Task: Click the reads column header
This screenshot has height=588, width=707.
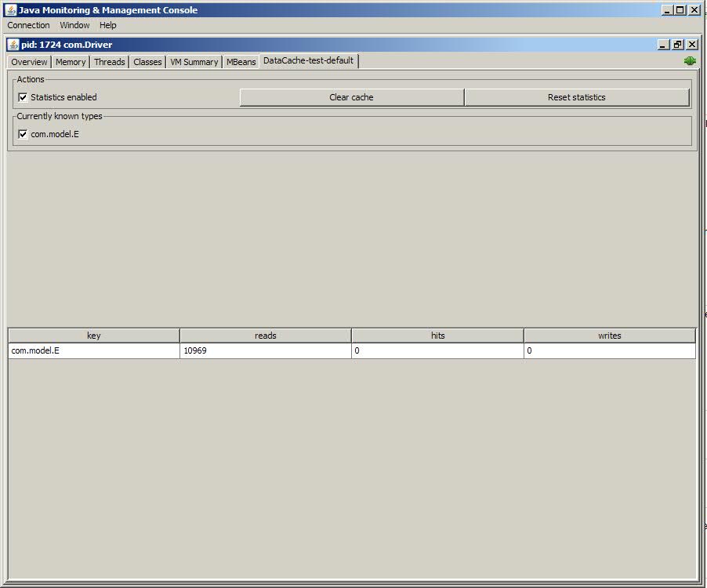Action: point(266,336)
